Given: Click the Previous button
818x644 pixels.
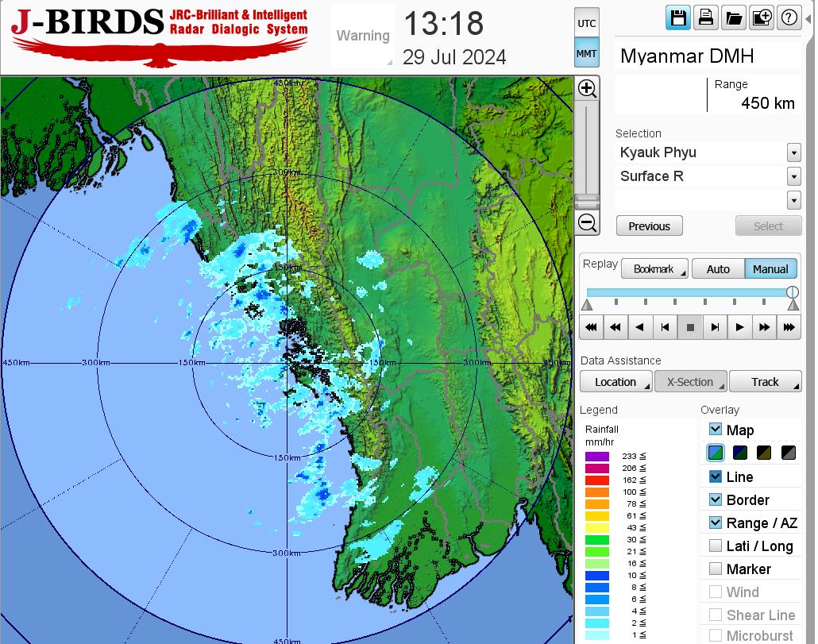Looking at the screenshot, I should tap(649, 226).
